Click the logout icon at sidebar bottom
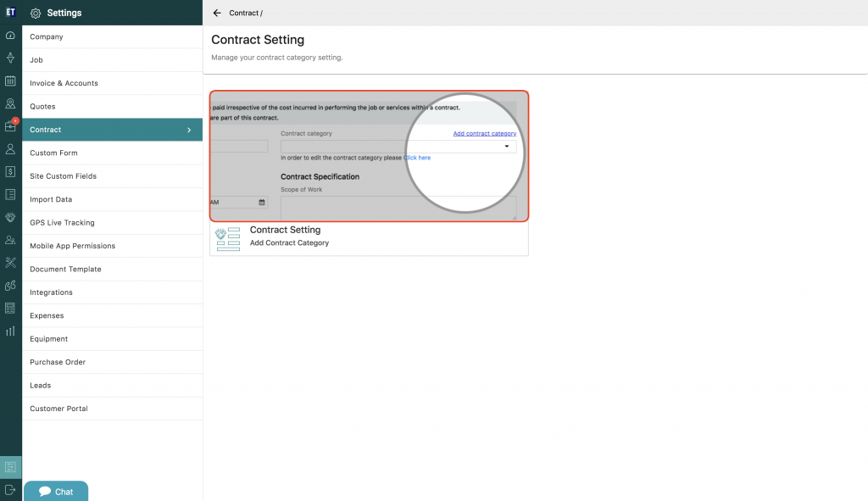Image resolution: width=868 pixels, height=501 pixels. 10,490
